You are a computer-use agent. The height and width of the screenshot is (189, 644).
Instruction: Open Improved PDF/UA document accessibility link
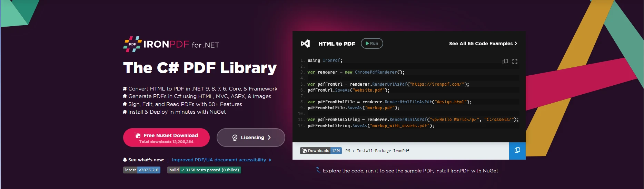point(219,160)
